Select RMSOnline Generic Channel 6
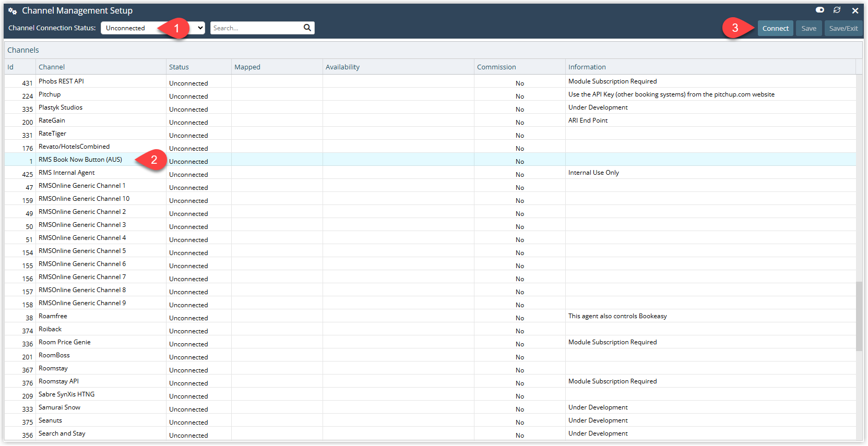The image size is (868, 446). (82, 264)
